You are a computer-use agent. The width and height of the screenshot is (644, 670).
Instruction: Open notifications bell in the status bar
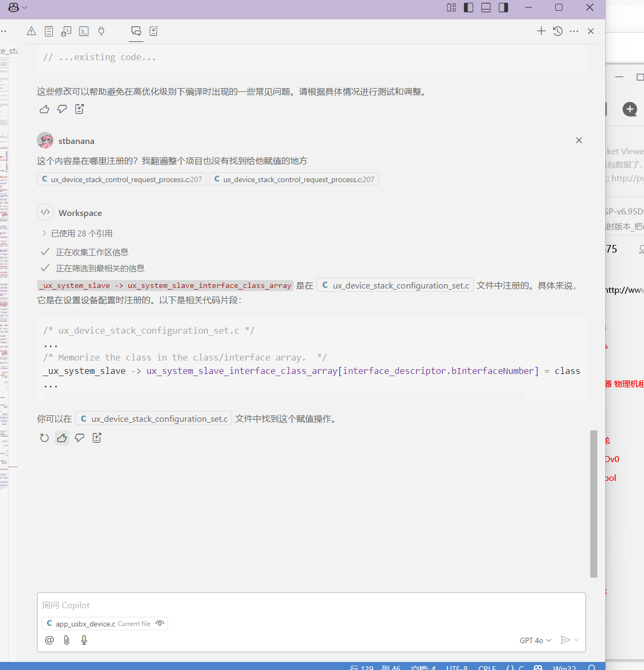(x=592, y=667)
